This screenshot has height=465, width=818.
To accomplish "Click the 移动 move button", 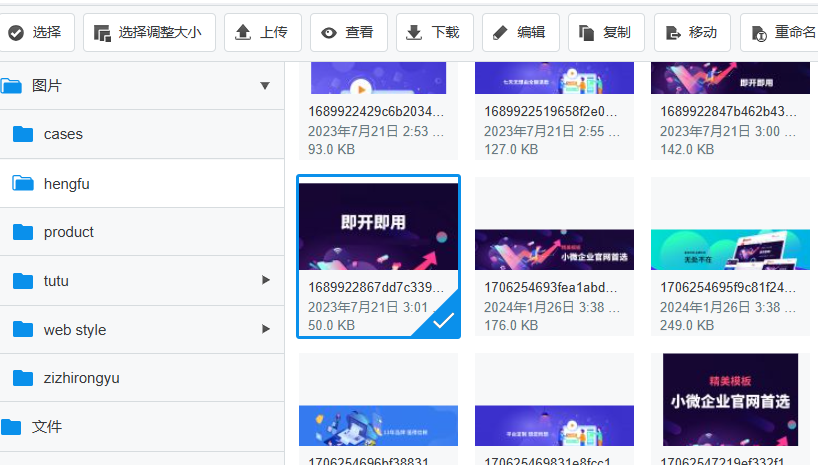I will (692, 32).
